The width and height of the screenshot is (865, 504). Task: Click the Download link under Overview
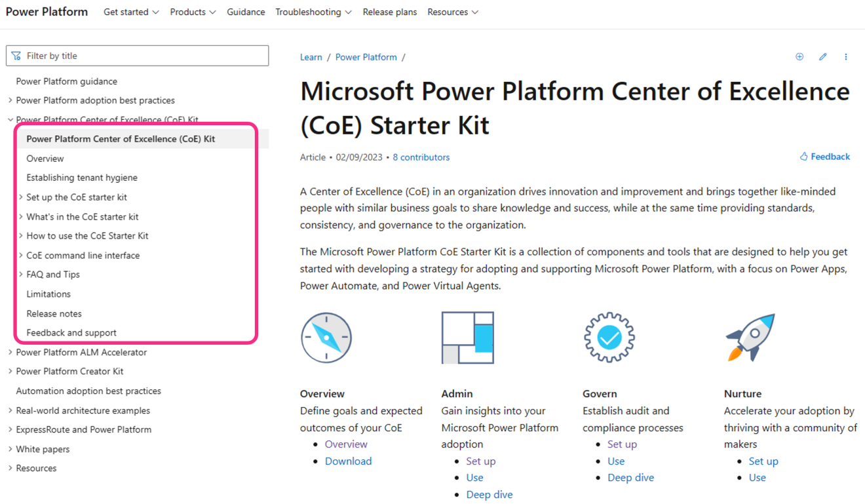point(348,461)
